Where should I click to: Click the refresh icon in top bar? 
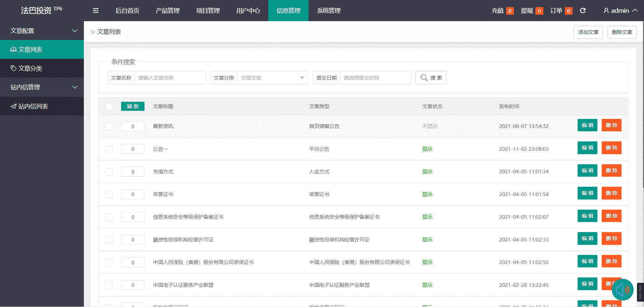583,11
